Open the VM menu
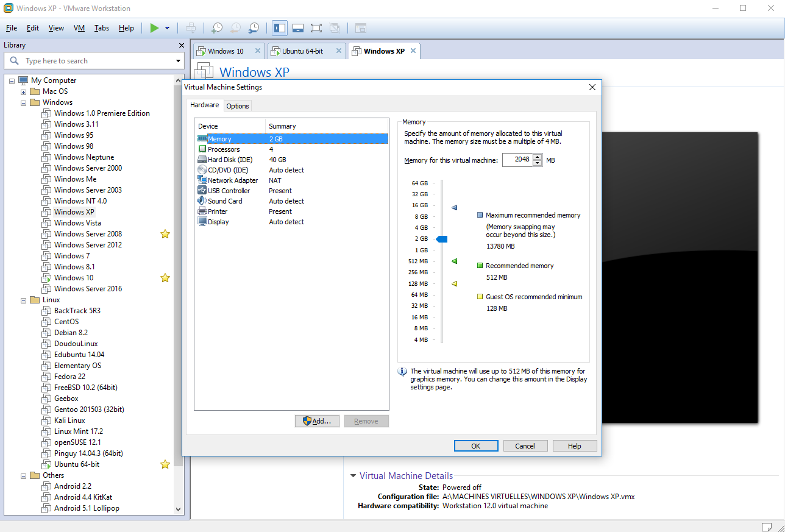Image resolution: width=785 pixels, height=532 pixels. [79, 27]
